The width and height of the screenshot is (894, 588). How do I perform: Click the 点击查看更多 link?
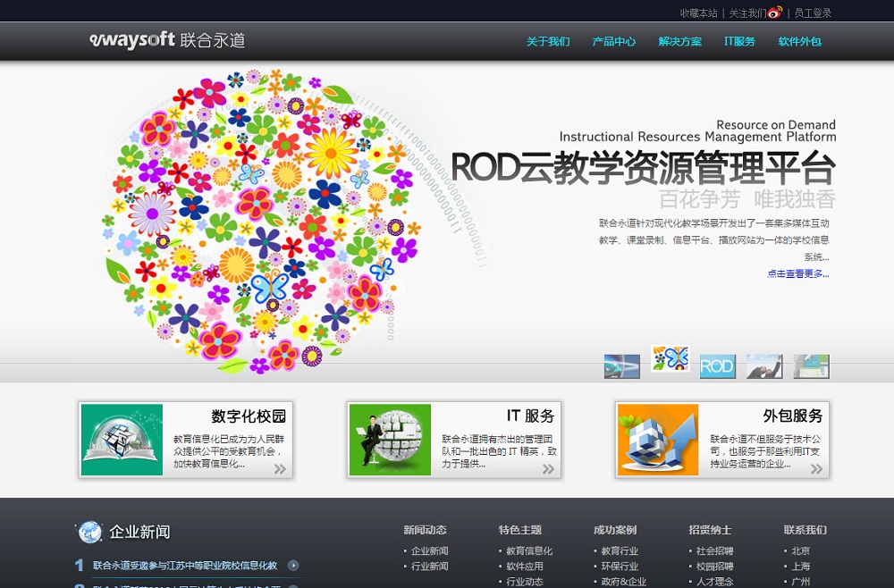797,274
